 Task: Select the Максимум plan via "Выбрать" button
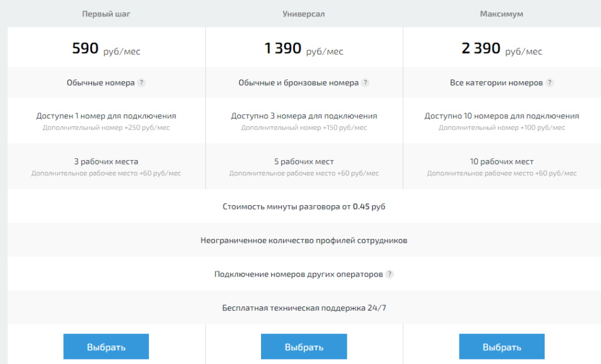coord(501,346)
